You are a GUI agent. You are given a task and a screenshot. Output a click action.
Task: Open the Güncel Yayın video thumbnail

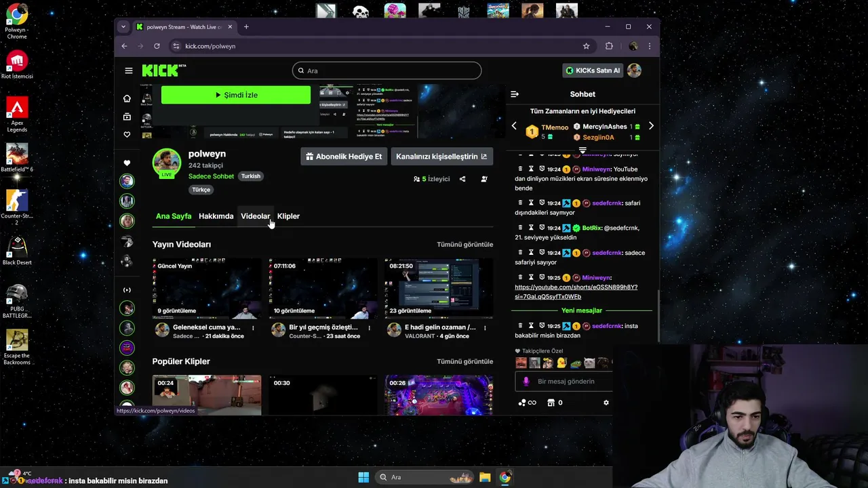coord(207,288)
